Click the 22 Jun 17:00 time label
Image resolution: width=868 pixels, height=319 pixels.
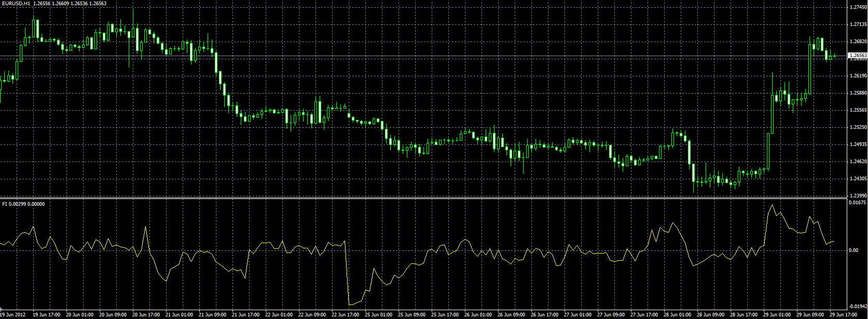pyautogui.click(x=346, y=315)
